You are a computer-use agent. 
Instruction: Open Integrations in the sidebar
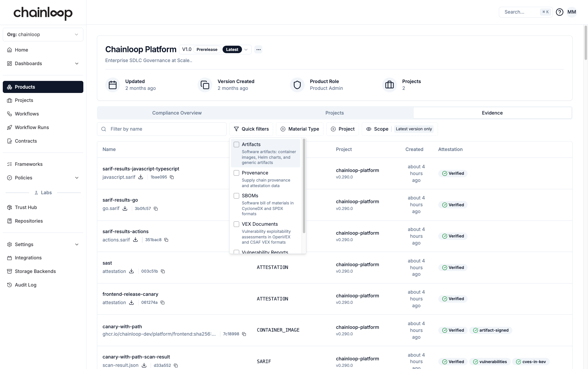point(43,258)
